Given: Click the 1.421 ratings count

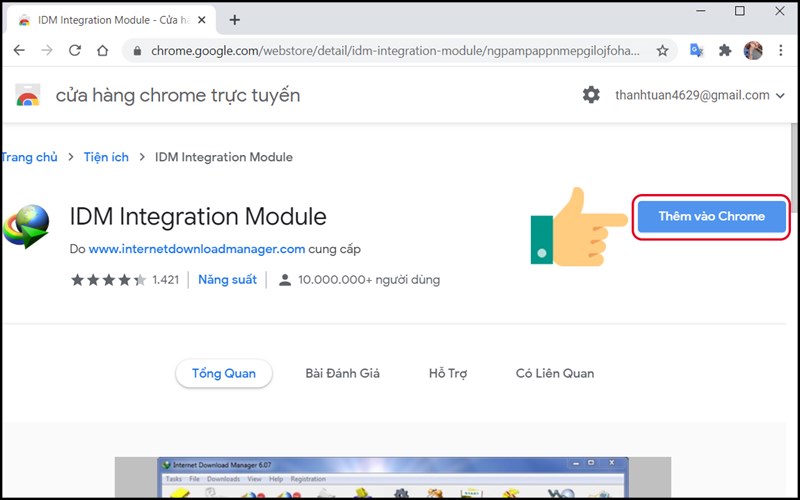Looking at the screenshot, I should (165, 280).
